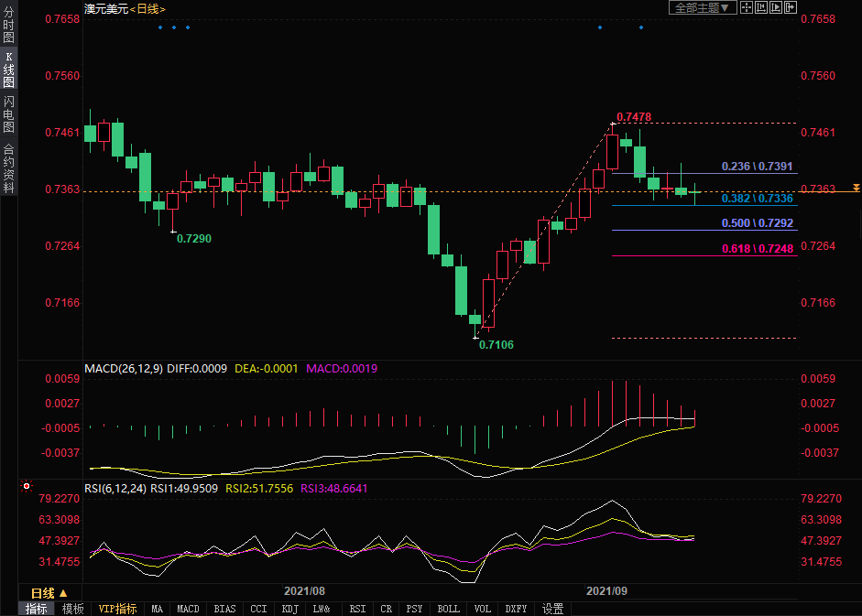Open 设置 settings in bottom bar
Viewport: 862px width, 616px height.
pyautogui.click(x=552, y=609)
